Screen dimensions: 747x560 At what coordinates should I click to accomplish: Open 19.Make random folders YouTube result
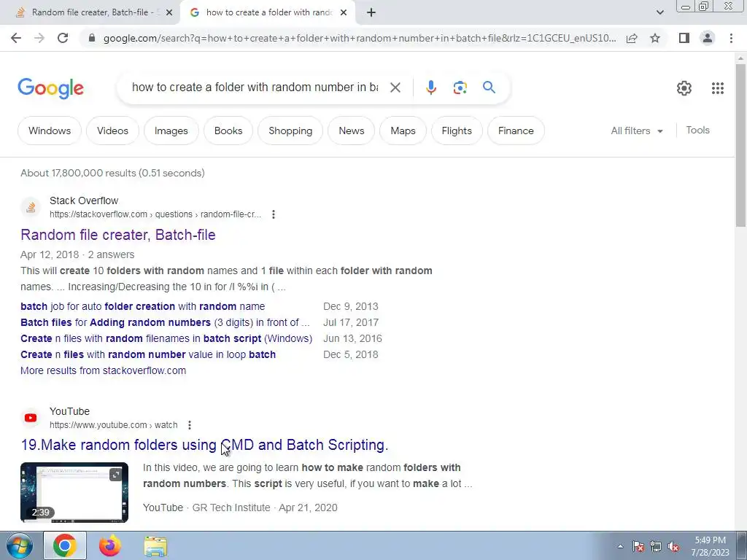[x=205, y=445]
